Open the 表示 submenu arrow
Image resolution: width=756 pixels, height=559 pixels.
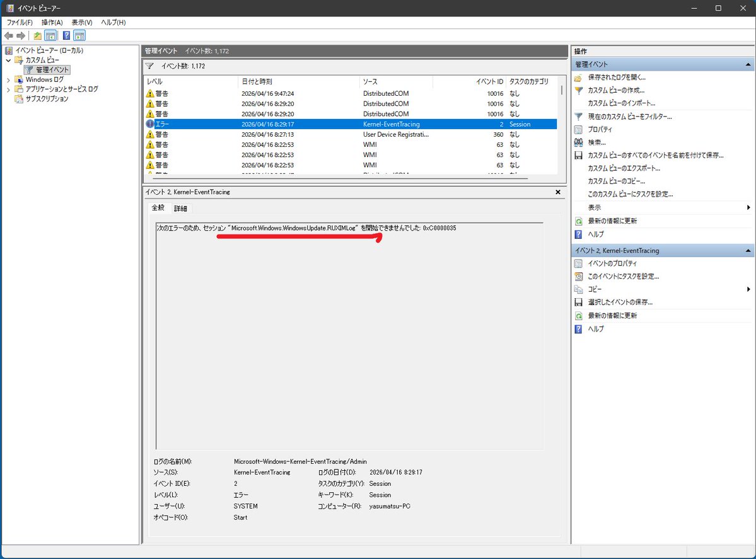point(748,207)
